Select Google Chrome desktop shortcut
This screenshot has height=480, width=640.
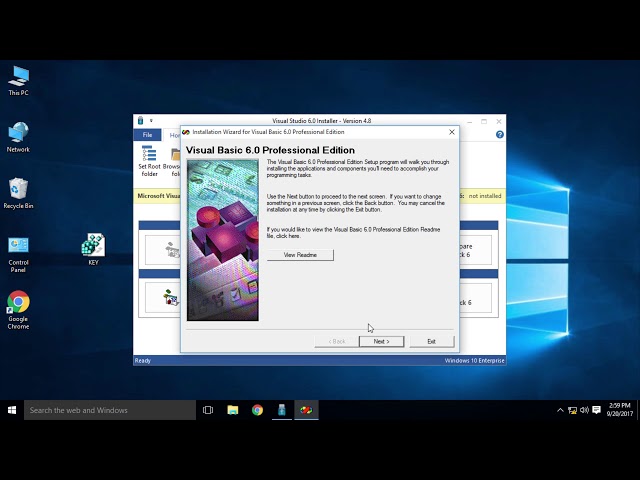[x=18, y=310]
